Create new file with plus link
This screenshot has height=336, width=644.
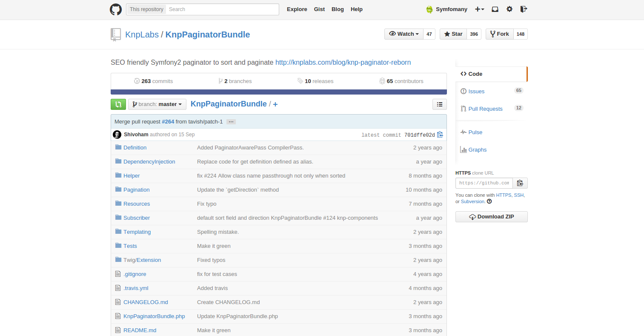point(275,104)
